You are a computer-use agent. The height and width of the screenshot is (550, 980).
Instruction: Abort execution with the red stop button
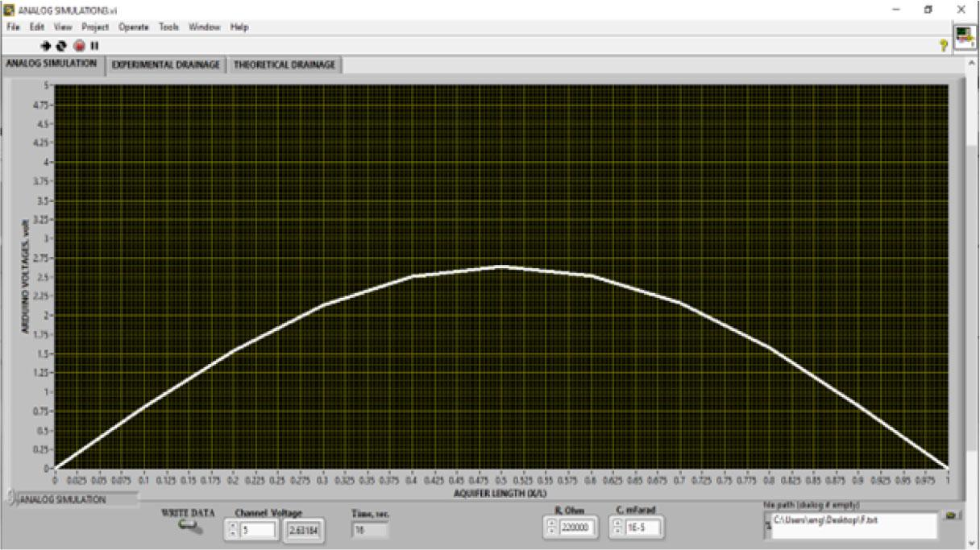(x=79, y=46)
